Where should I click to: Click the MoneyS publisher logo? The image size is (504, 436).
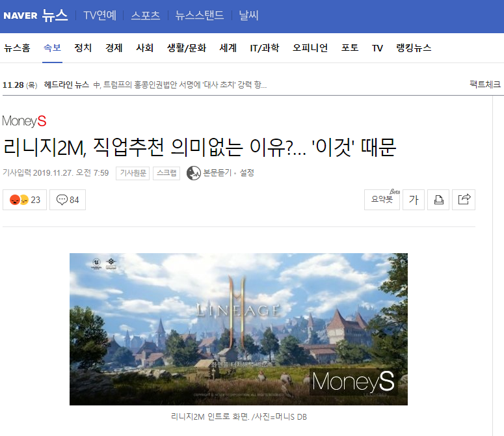tap(24, 121)
